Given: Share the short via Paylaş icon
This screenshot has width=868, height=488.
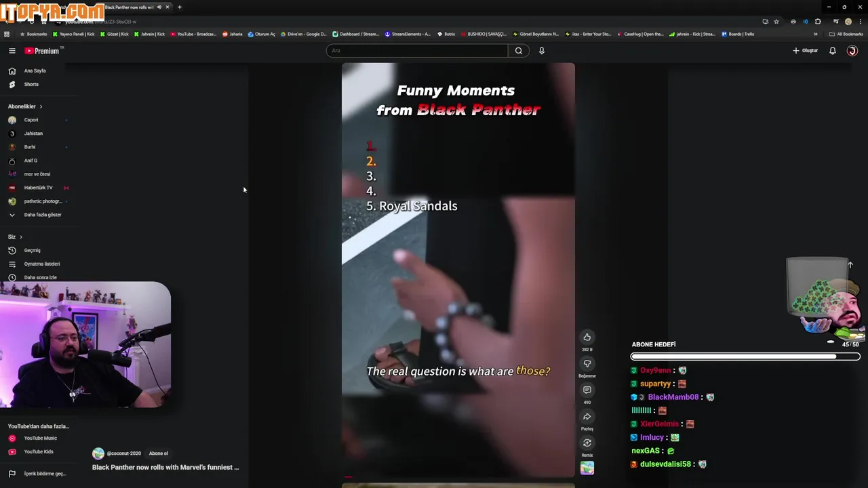Looking at the screenshot, I should point(587,417).
